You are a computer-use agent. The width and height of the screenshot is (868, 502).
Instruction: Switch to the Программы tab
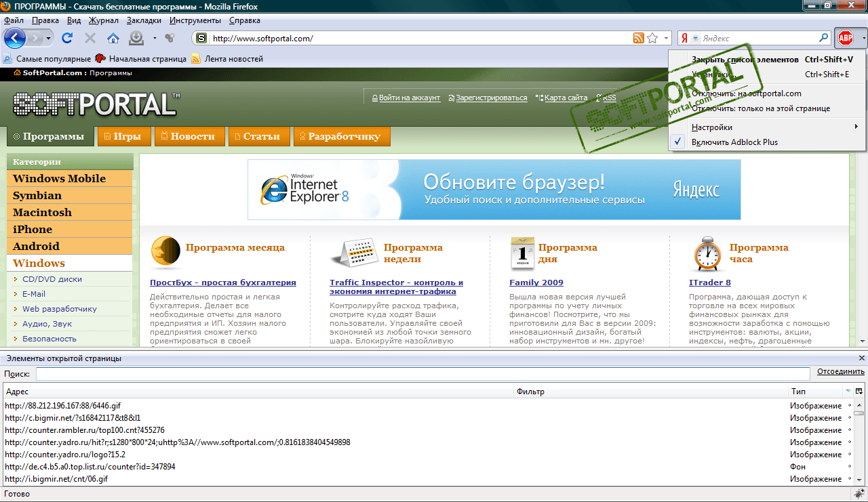point(50,136)
